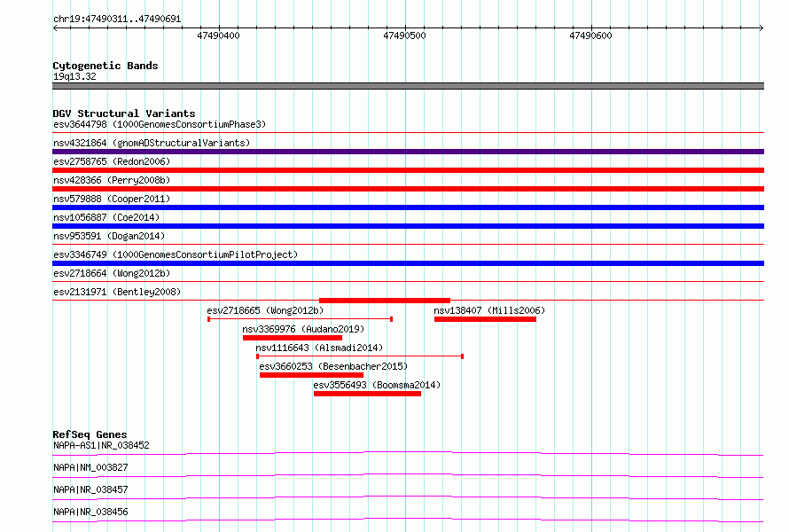Open variant esv3644798 (1000GenomesConsortiumPhase3)
789x532 pixels.
pos(160,124)
